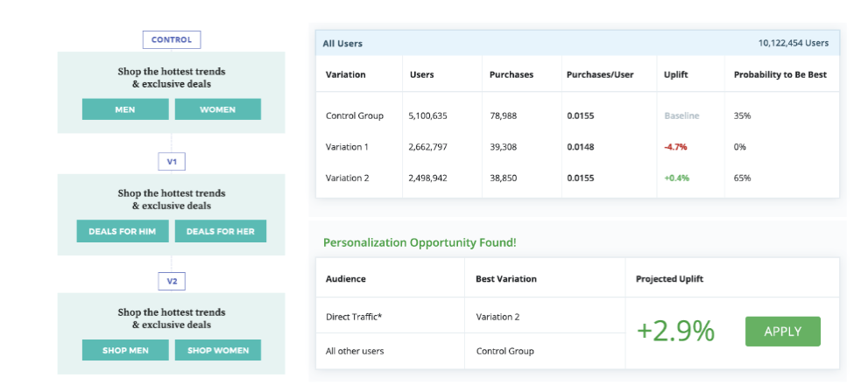
Task: Select Variation 2 row in All Users table
Action: [347, 178]
